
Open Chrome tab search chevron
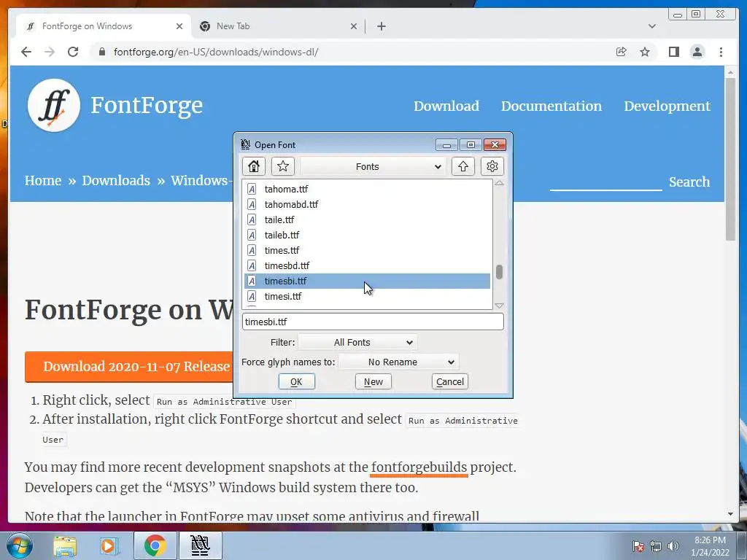[x=651, y=26]
